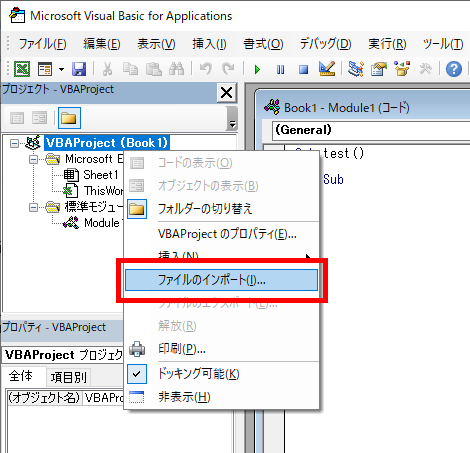The height and width of the screenshot is (453, 470).
Task: Choose 印刷(P)... in context menu
Action: [221, 349]
